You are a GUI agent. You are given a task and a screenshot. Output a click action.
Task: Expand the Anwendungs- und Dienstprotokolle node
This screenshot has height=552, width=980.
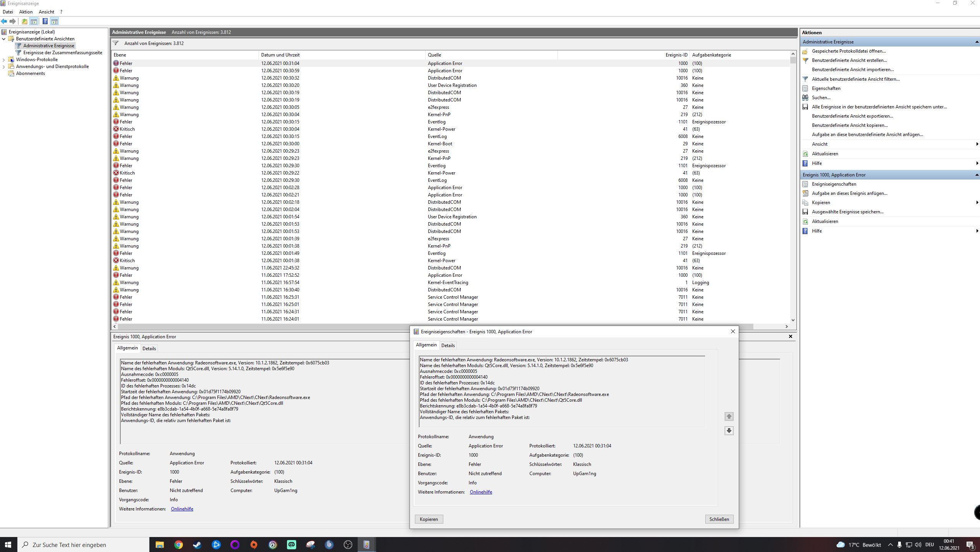(x=4, y=67)
